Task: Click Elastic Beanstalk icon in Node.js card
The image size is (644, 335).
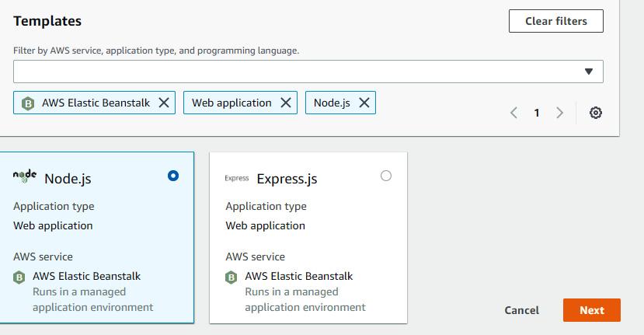Action: click(x=19, y=277)
